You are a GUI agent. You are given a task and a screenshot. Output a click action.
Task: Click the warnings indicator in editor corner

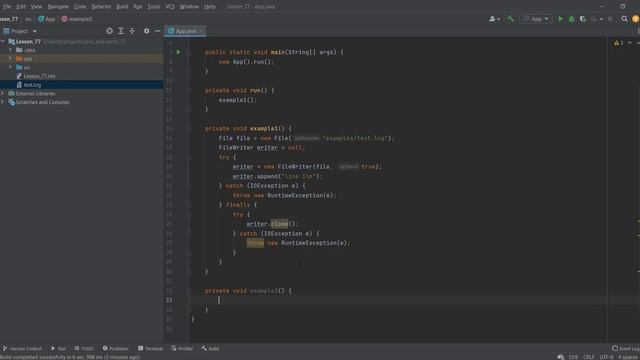click(618, 43)
